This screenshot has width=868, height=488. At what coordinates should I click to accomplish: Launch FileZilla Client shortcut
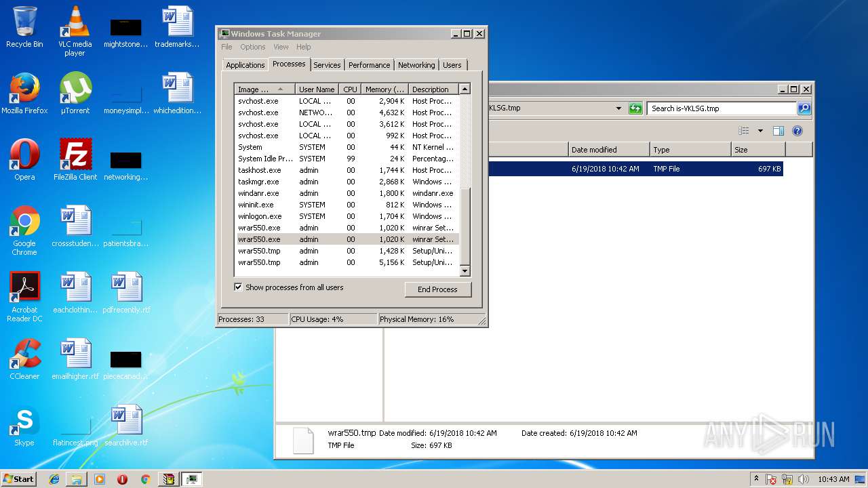point(75,160)
